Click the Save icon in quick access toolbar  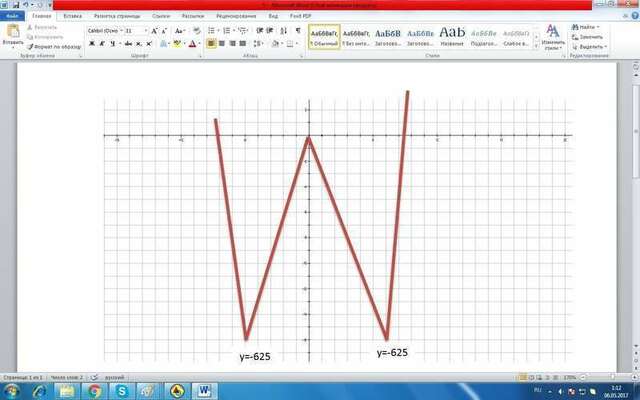(16, 5)
